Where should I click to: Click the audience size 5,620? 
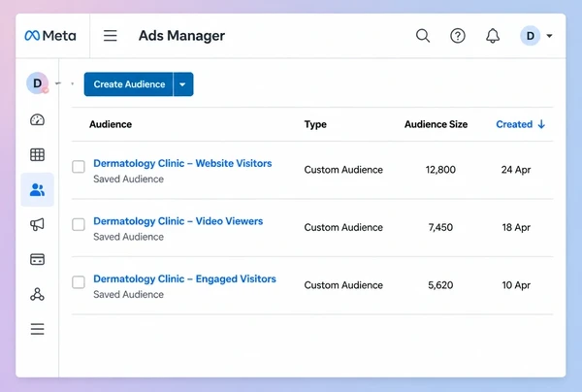point(440,285)
